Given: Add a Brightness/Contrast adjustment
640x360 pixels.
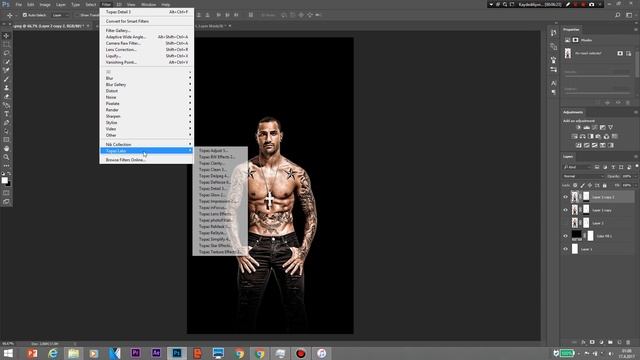Looking at the screenshot, I should tap(578, 127).
